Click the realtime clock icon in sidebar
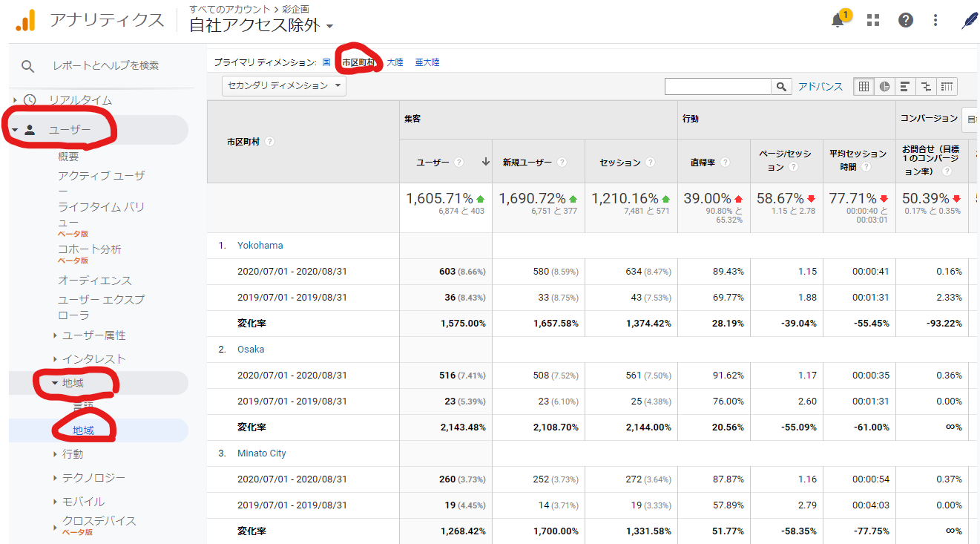Viewport: 980px width, 544px height. [30, 100]
